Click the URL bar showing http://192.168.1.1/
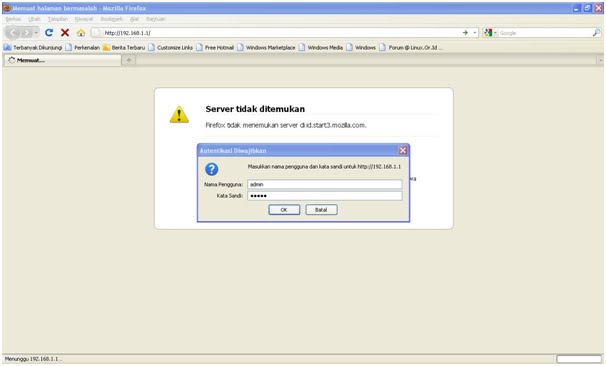 pos(282,33)
